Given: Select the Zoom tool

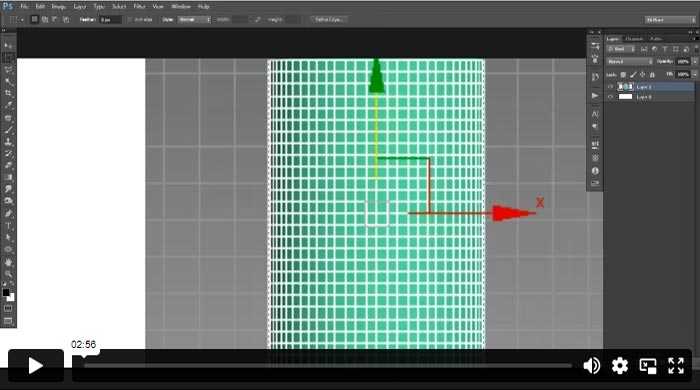Looking at the screenshot, I should click(x=8, y=274).
